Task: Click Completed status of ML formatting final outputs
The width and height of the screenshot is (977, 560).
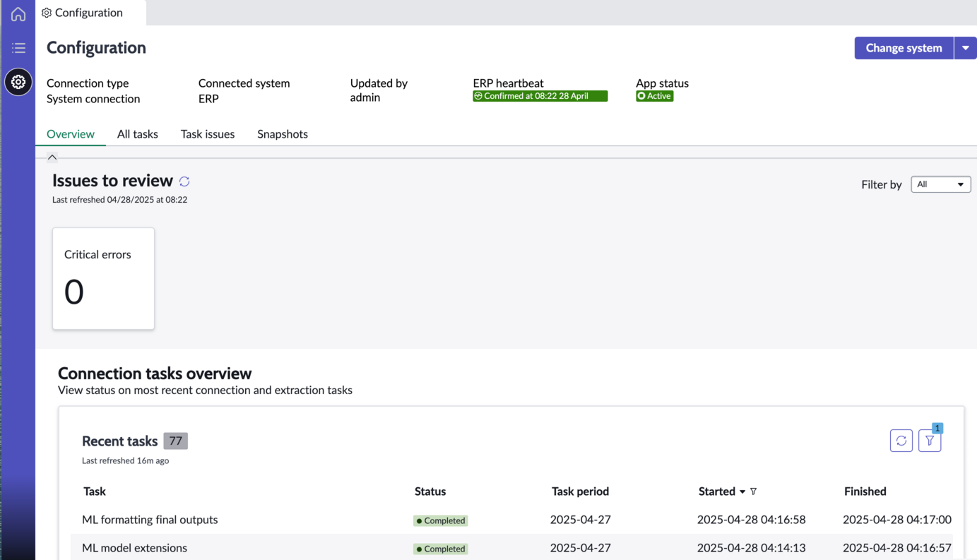Action: [x=441, y=520]
